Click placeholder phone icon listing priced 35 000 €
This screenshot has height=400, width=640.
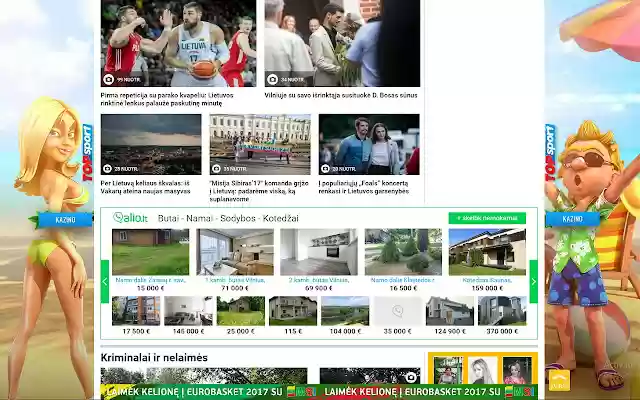click(x=398, y=311)
